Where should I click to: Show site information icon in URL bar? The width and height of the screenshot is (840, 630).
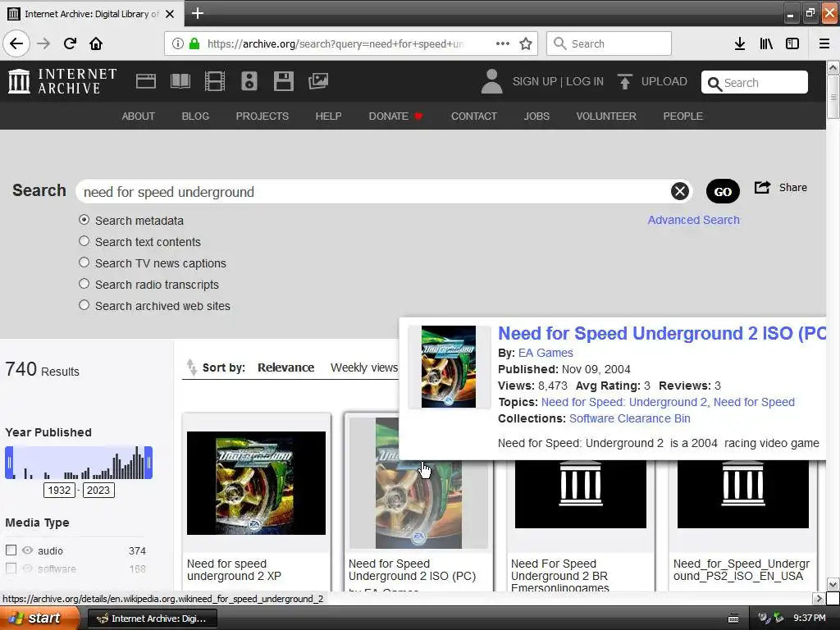tap(177, 43)
